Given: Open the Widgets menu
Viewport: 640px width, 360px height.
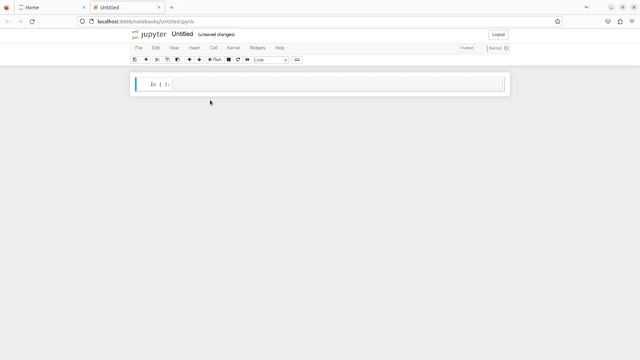Looking at the screenshot, I should click(x=258, y=48).
